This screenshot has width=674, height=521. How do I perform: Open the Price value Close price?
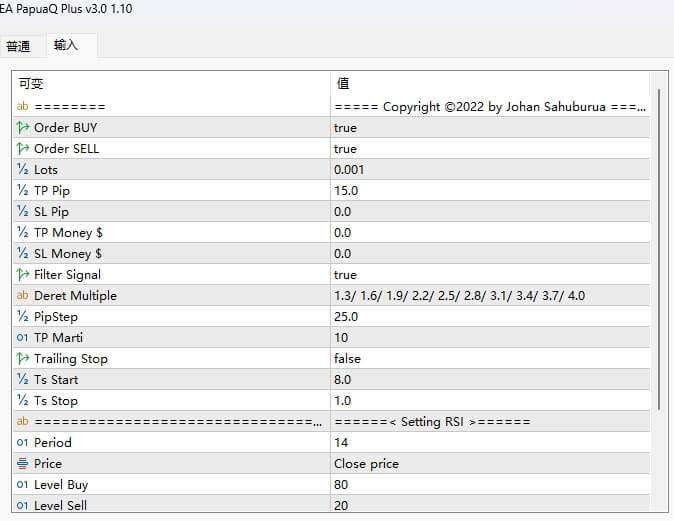click(x=490, y=463)
